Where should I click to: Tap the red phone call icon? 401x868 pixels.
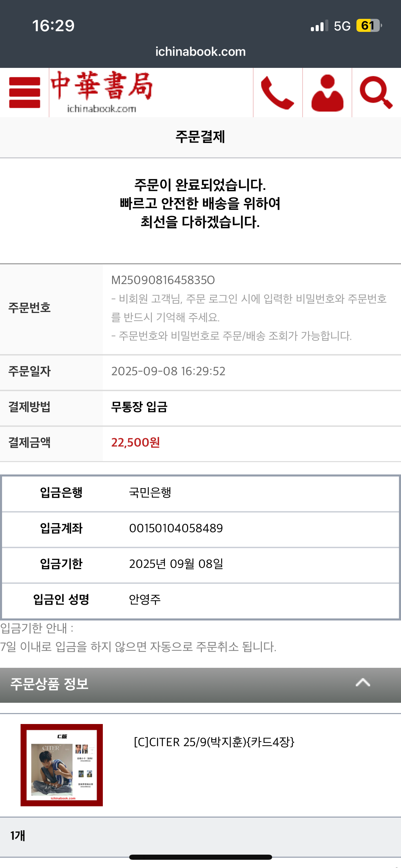(277, 93)
